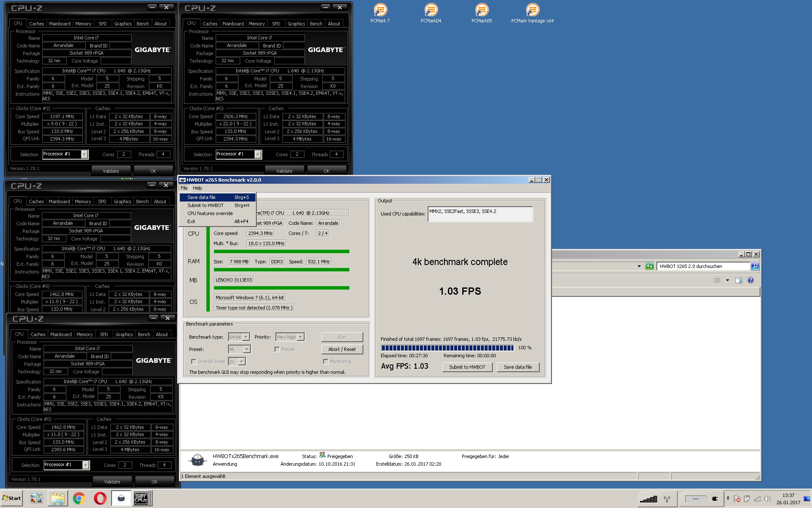Click the green bar under CPU section
Image resolution: width=812 pixels, height=508 pixels.
tap(281, 251)
